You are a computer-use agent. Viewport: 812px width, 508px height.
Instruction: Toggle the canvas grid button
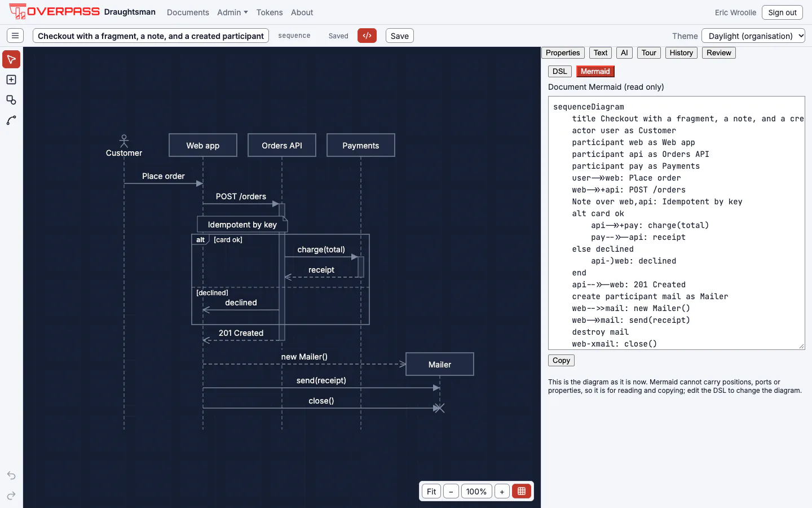[522, 491]
